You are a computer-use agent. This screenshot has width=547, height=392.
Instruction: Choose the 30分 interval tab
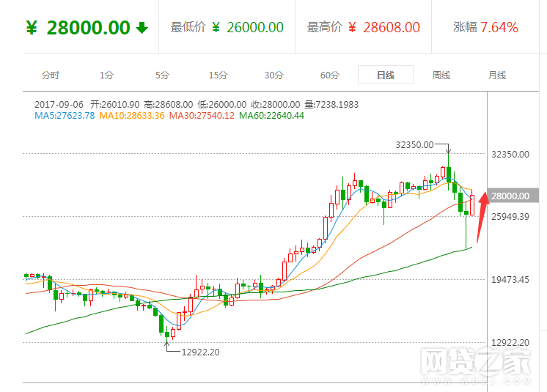[x=273, y=75]
